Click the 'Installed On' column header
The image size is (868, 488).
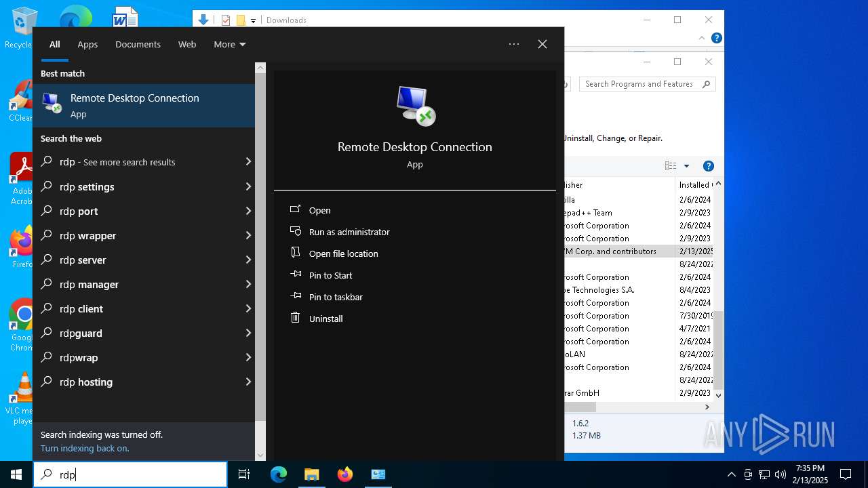tap(694, 184)
